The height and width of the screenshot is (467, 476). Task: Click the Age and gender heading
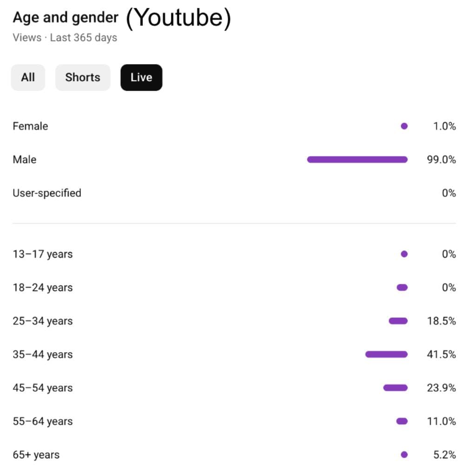[x=65, y=17]
